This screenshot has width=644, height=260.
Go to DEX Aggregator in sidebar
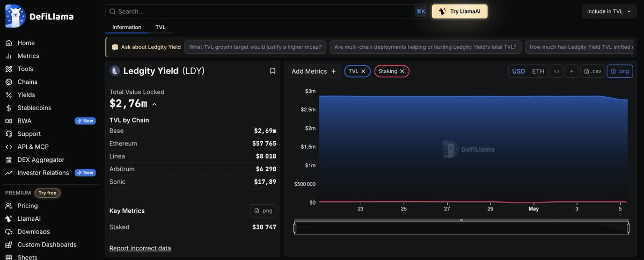click(x=41, y=160)
